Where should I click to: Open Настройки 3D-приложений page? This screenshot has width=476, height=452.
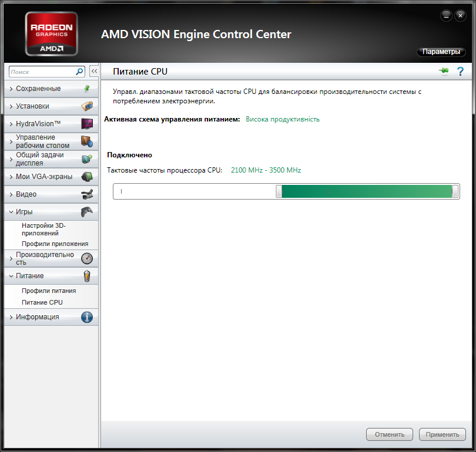43,229
